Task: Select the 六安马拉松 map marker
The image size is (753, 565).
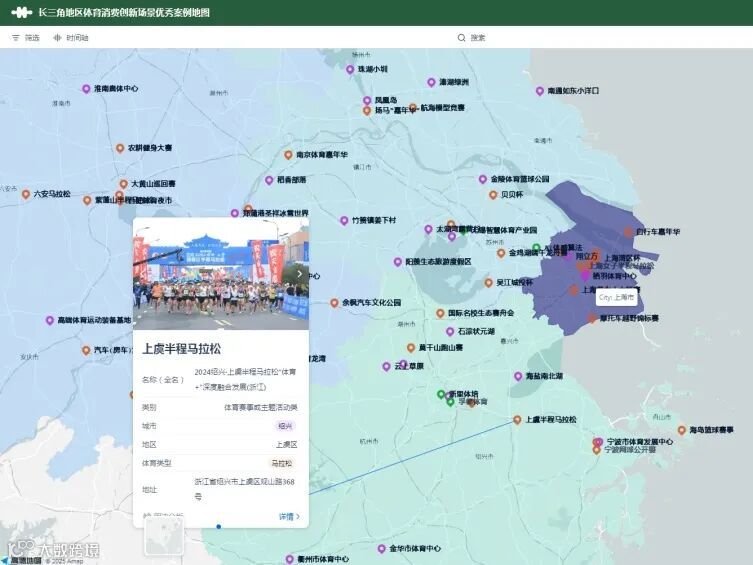Action: [x=26, y=194]
